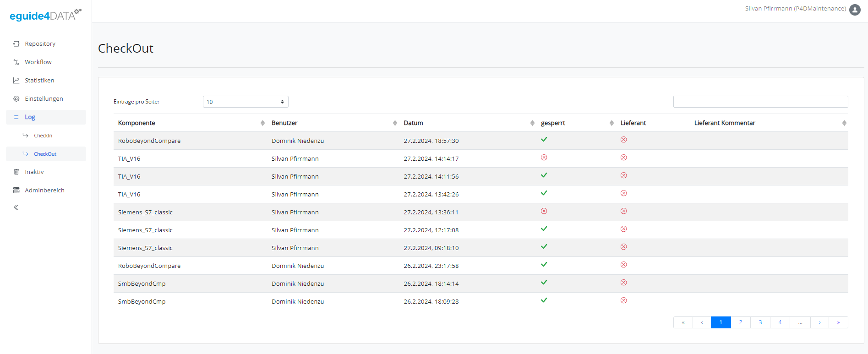Screen dimensions: 868x354
Task: Sort table by Komponente column
Action: pos(262,123)
